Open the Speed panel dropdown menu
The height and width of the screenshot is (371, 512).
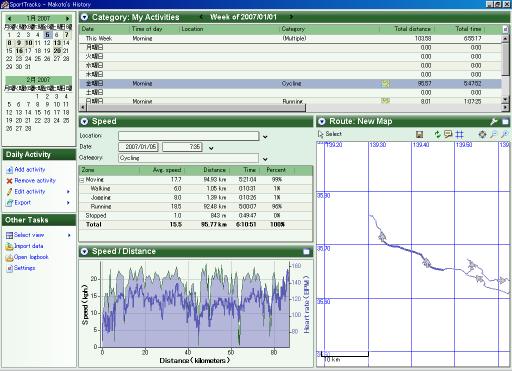coord(84,122)
